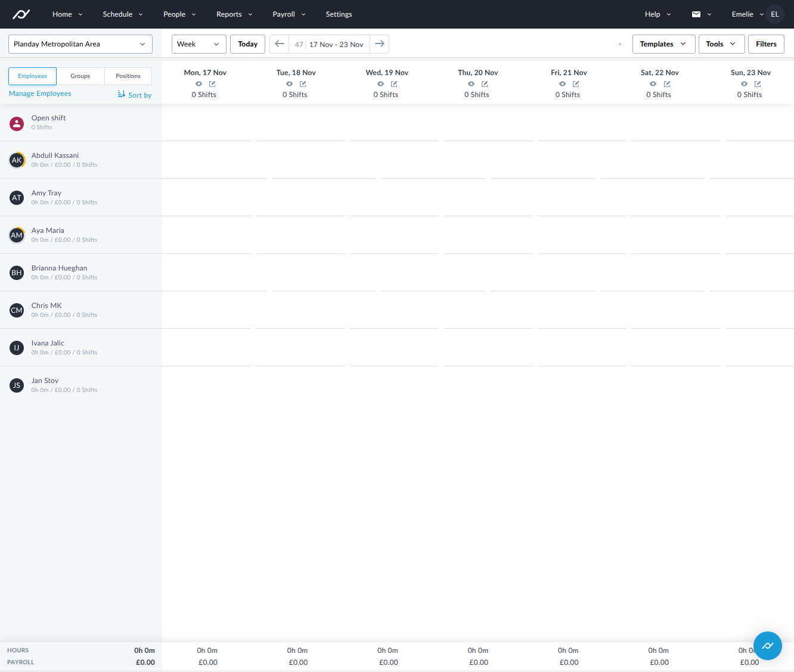The height and width of the screenshot is (672, 794).
Task: Click the Open shift avatar icon
Action: pos(16,123)
